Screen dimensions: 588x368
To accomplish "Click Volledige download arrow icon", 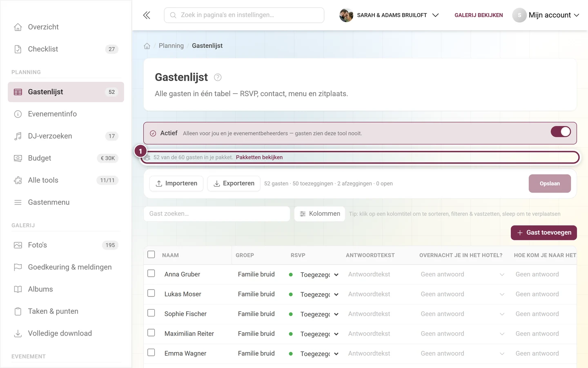I will click(18, 334).
